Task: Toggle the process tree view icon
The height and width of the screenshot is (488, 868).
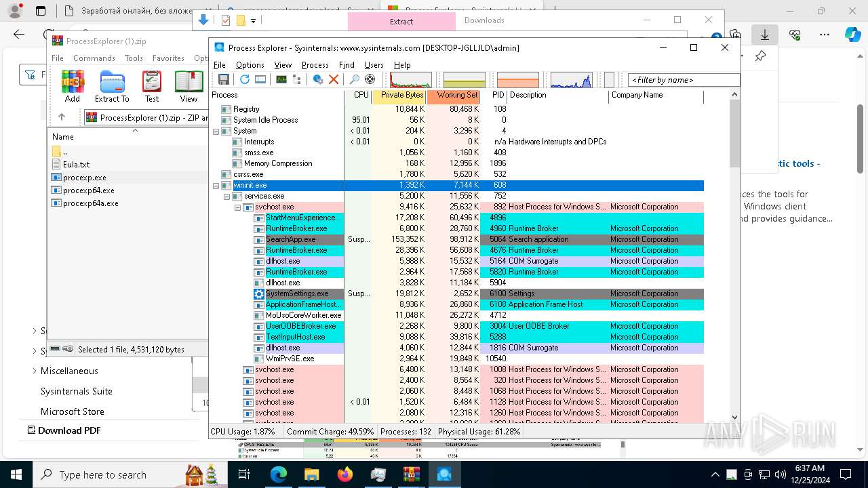Action: pos(296,79)
